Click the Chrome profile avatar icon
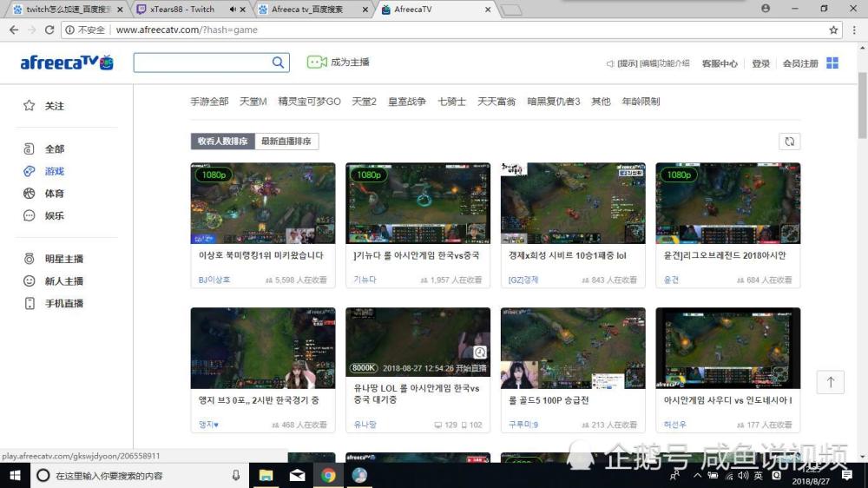Viewport: 868px width, 488px height. [x=766, y=9]
